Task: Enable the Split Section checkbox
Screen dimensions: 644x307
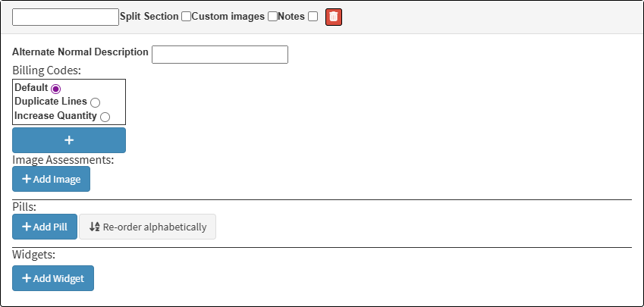Action: 186,17
